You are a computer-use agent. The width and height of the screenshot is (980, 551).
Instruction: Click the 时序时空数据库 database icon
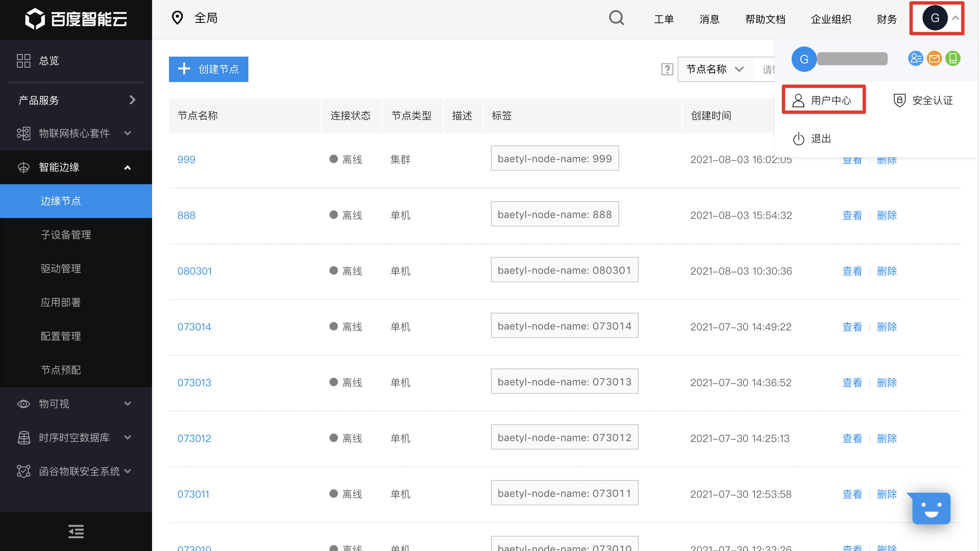tap(24, 437)
